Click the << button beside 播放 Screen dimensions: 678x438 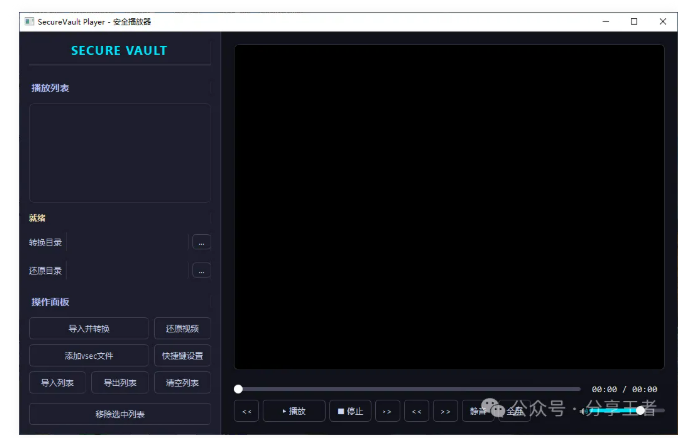tap(247, 411)
